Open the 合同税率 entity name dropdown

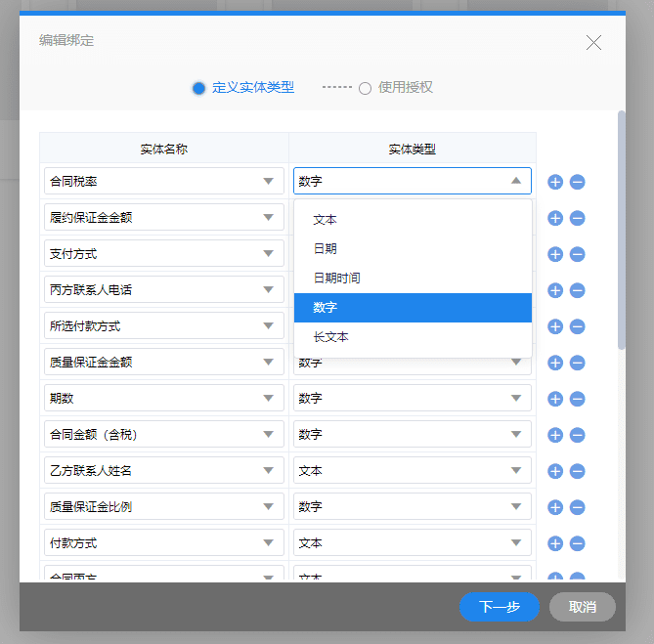[164, 181]
